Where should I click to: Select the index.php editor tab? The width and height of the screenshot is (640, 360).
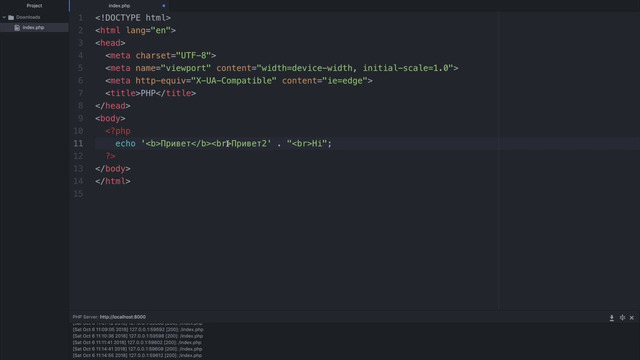pos(119,6)
